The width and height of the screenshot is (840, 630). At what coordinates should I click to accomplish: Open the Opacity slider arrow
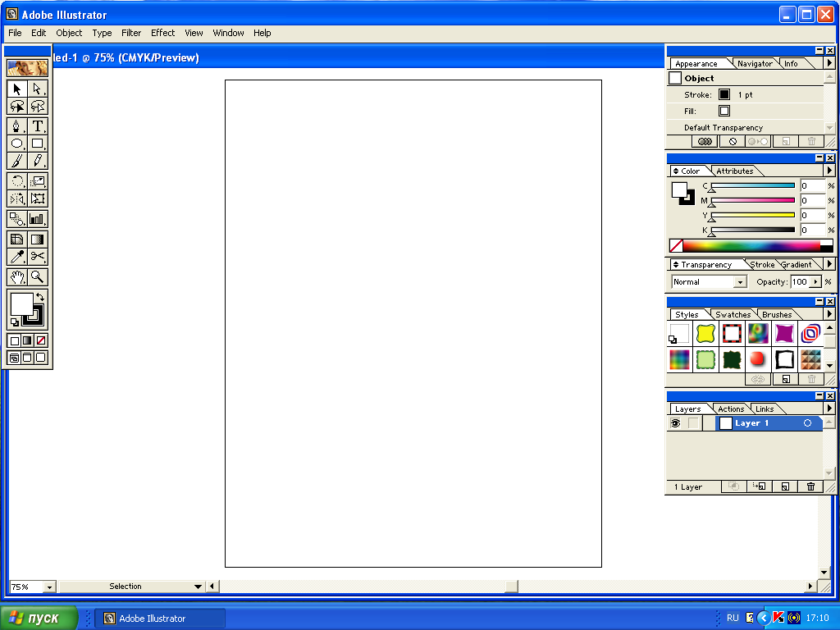click(816, 282)
